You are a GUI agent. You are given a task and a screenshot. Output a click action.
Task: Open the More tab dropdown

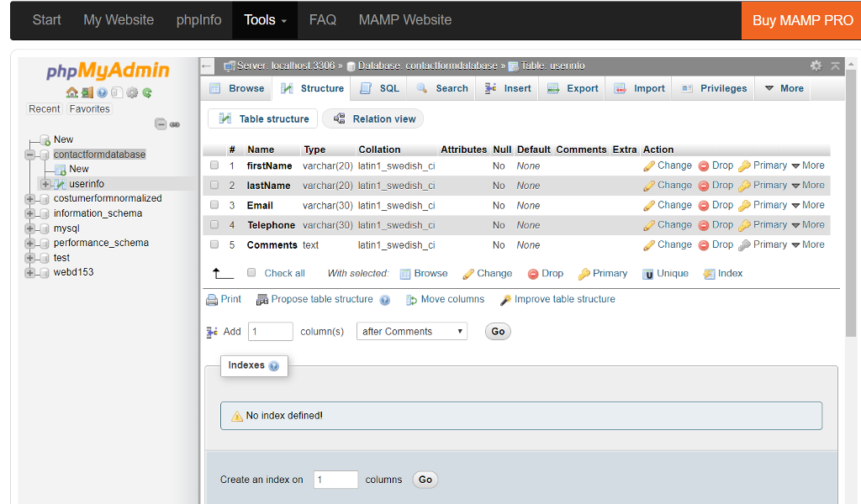coord(784,88)
